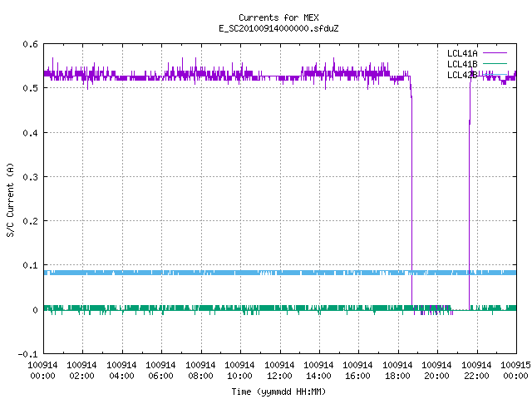Click the y-axis tick value 0.3
532x399 pixels.
coord(30,177)
